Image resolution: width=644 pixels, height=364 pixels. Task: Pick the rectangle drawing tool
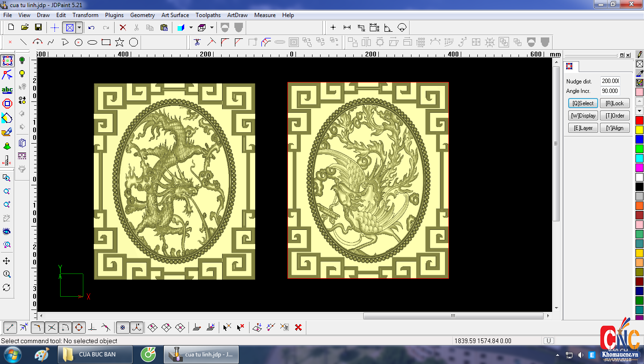click(106, 42)
